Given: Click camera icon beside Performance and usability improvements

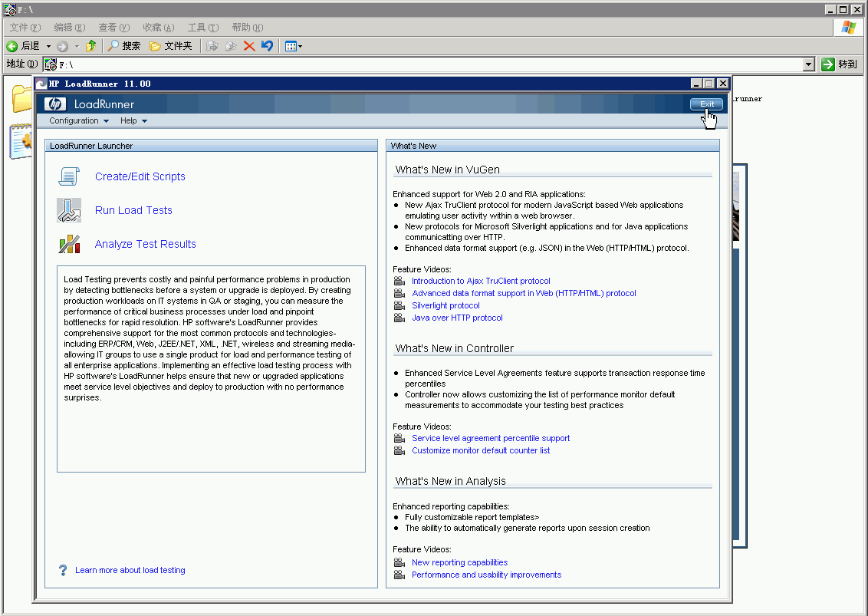Looking at the screenshot, I should (x=399, y=575).
